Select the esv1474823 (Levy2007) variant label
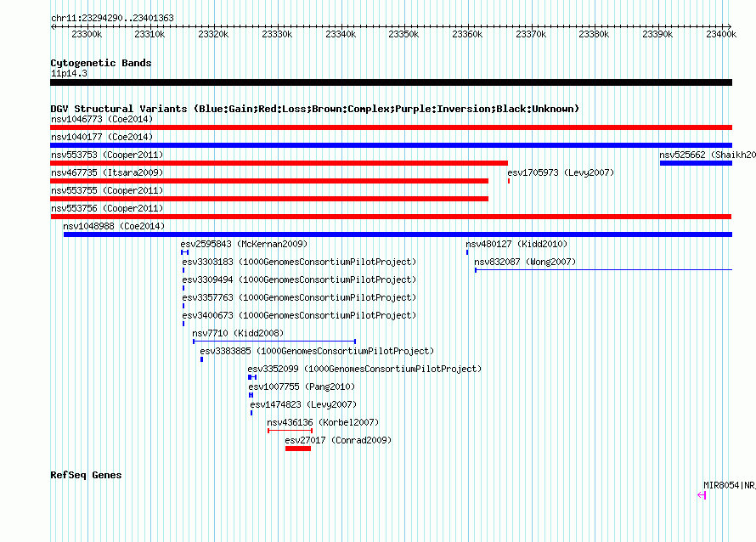Screen dimensions: 756x542 (x=303, y=404)
